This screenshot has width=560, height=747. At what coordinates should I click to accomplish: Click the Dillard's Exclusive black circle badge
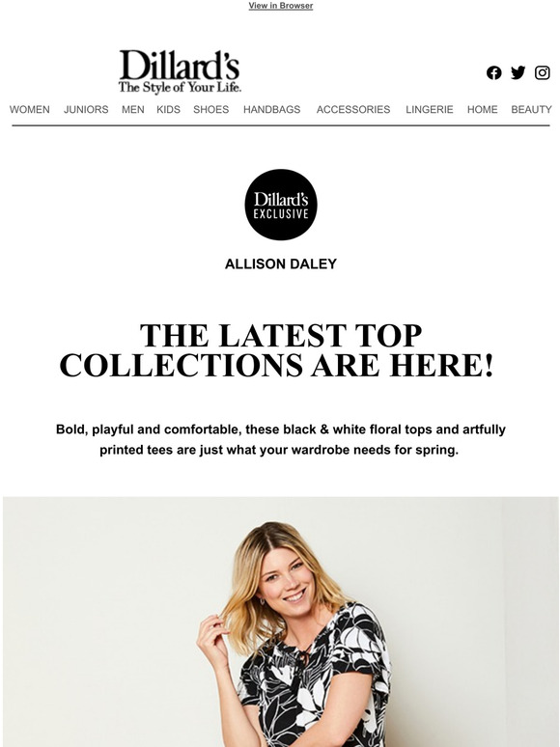click(281, 205)
